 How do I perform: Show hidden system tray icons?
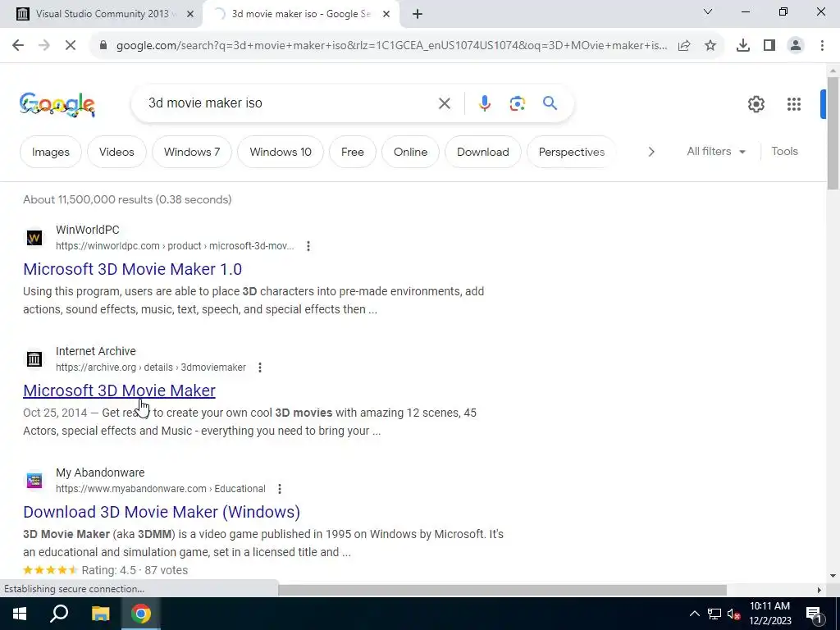click(x=694, y=614)
